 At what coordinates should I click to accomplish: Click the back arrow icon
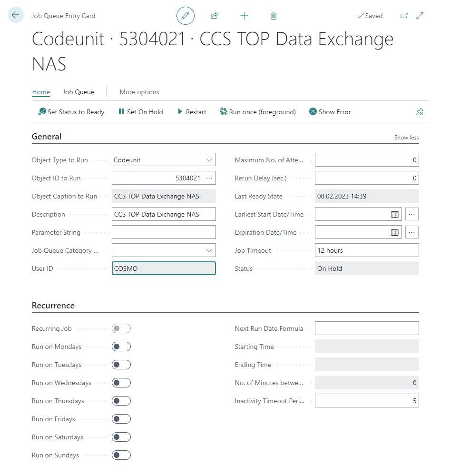(16, 15)
